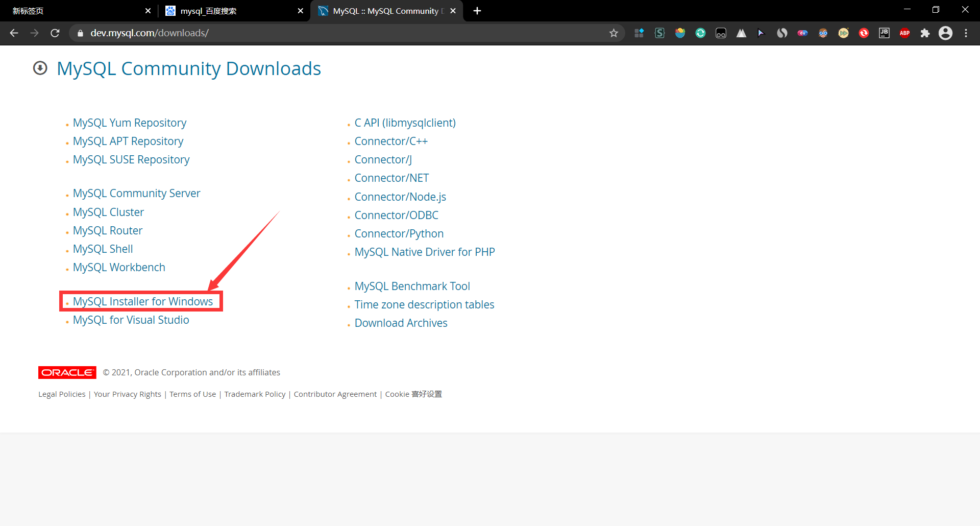Click the back navigation arrow
Screen dimensions: 980x526
tap(13, 33)
